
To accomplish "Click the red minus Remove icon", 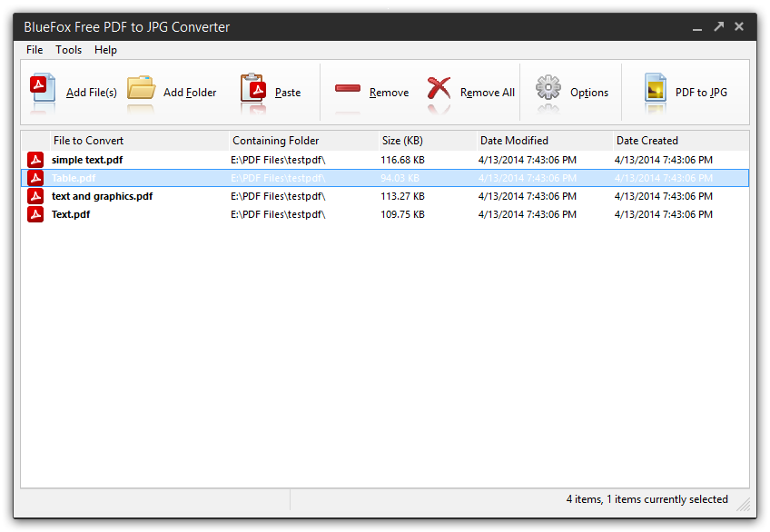I will point(348,88).
